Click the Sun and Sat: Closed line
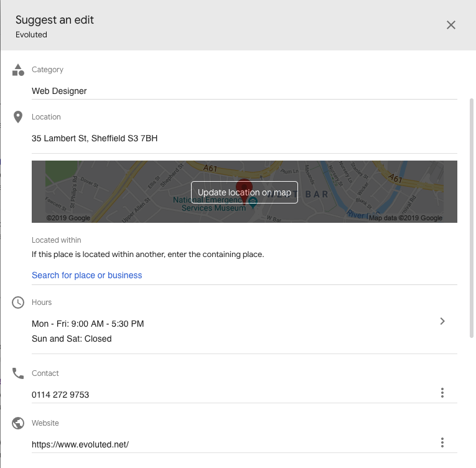 coord(72,339)
